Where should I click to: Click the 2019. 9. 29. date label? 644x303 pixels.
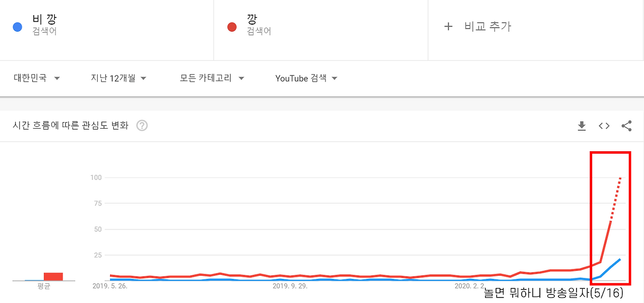(290, 286)
